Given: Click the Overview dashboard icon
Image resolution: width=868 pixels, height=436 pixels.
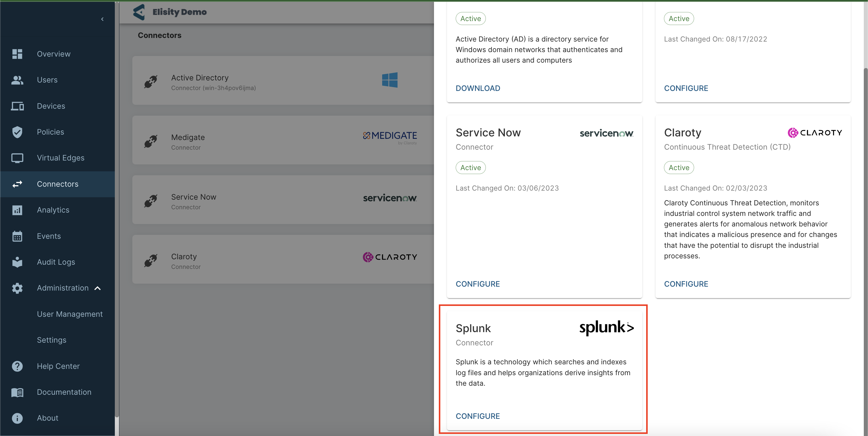Looking at the screenshot, I should coord(17,54).
